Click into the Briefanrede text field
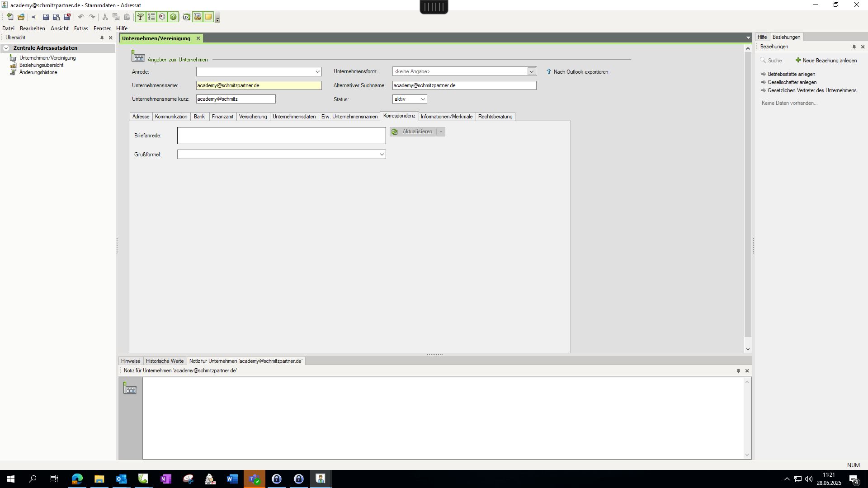 (x=281, y=136)
